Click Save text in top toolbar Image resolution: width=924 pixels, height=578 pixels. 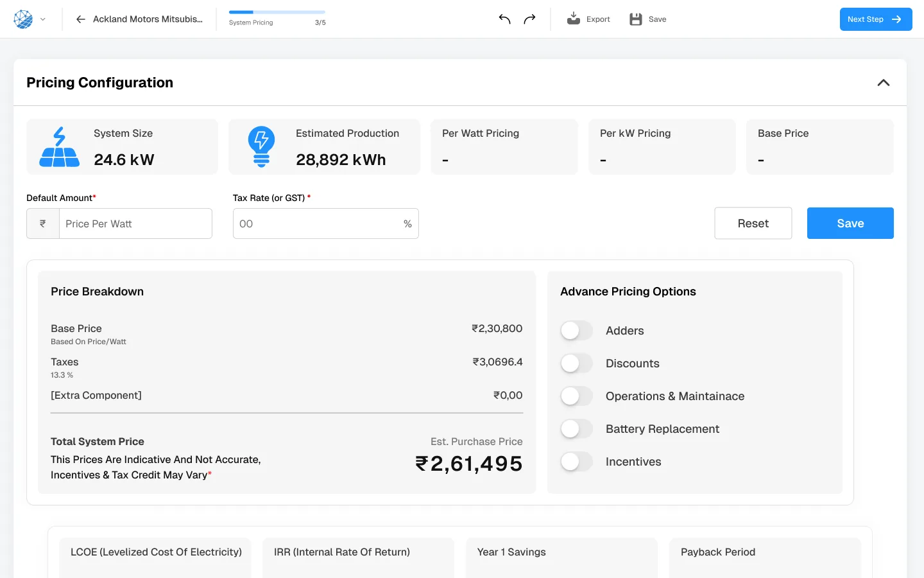pos(657,19)
